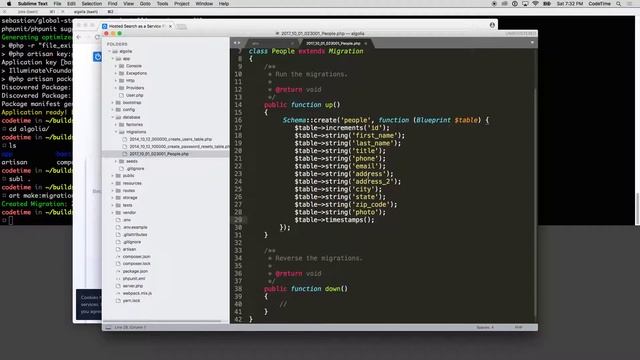Open create_users_table.php migration file
640x360 pixels.
pyautogui.click(x=171, y=139)
